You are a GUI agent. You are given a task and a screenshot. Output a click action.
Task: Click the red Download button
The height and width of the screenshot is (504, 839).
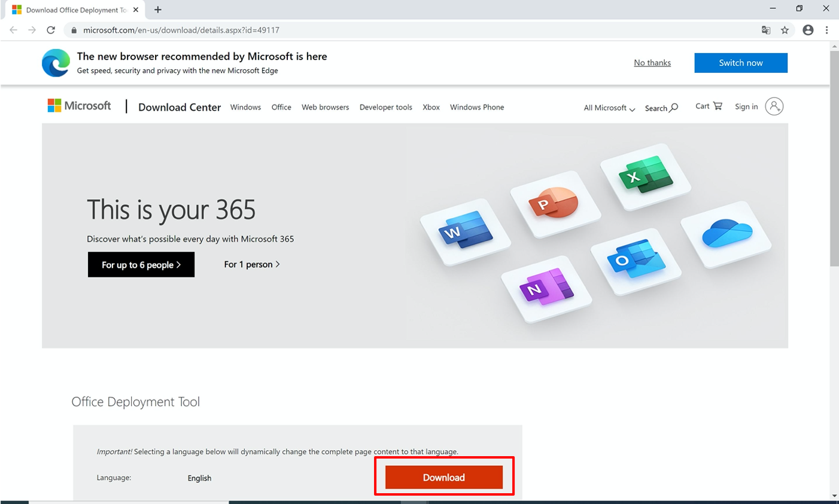click(x=444, y=478)
